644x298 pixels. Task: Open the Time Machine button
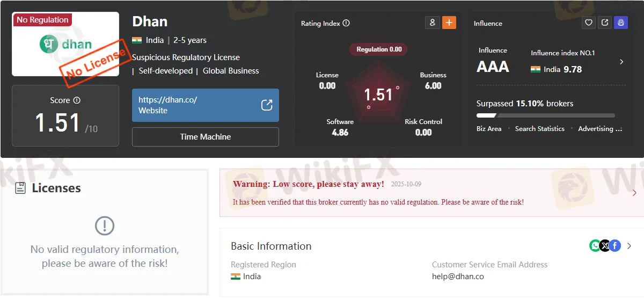[206, 137]
